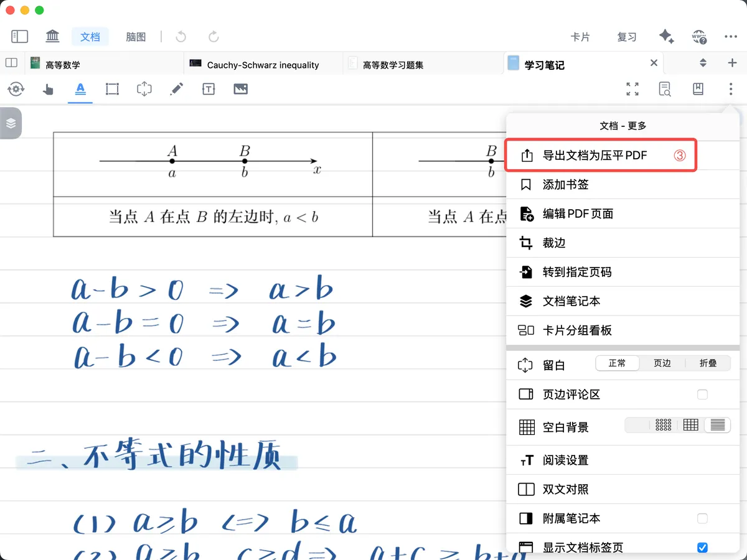Choose 编辑PDF页面
The height and width of the screenshot is (560, 747).
623,214
